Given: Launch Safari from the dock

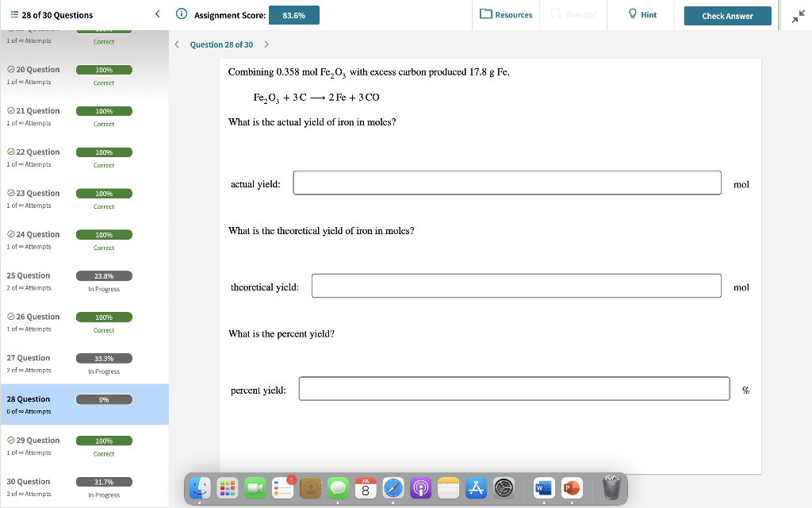Looking at the screenshot, I should pyautogui.click(x=393, y=489).
